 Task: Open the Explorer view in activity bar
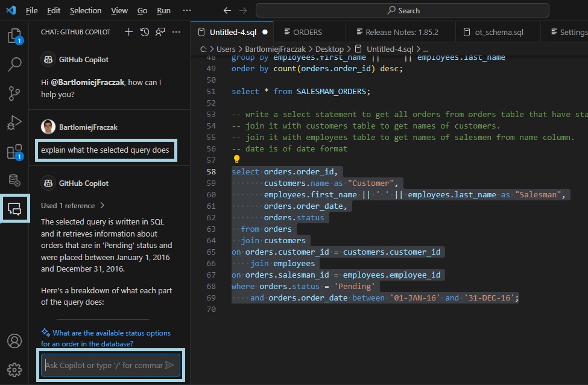pos(14,36)
